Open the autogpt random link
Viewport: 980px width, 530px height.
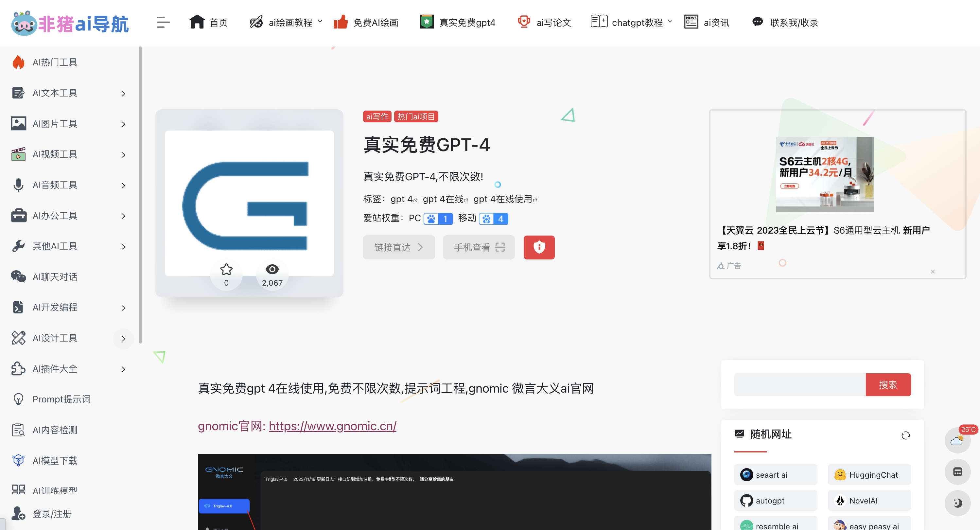[775, 500]
